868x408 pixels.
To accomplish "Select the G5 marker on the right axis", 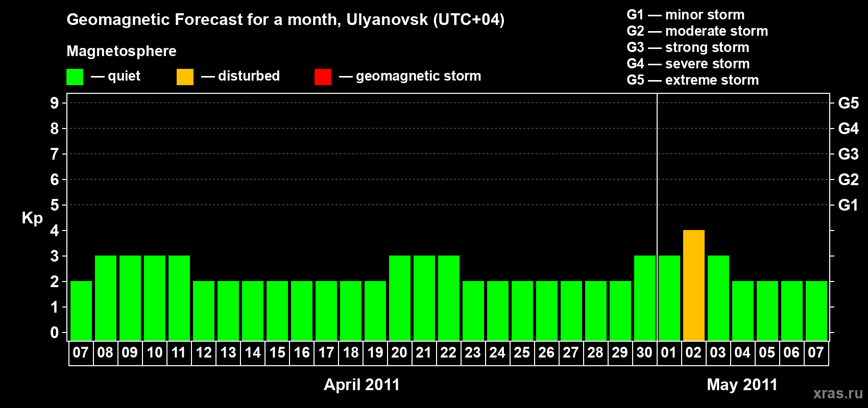I will (x=848, y=103).
